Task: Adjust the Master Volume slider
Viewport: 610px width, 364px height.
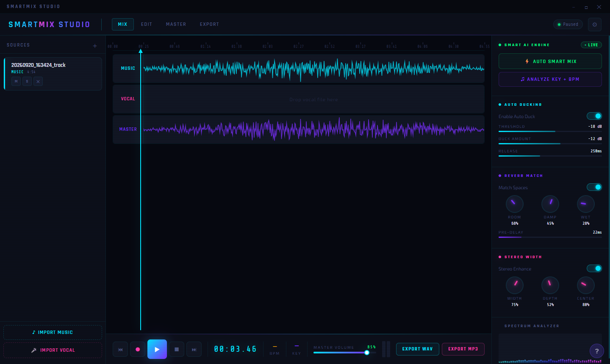Action: tap(345, 353)
